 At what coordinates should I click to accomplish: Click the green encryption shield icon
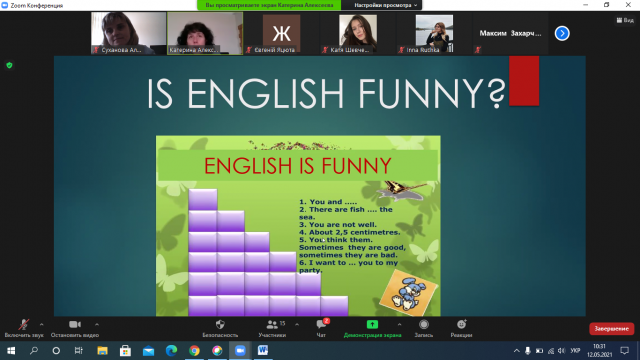[9, 65]
